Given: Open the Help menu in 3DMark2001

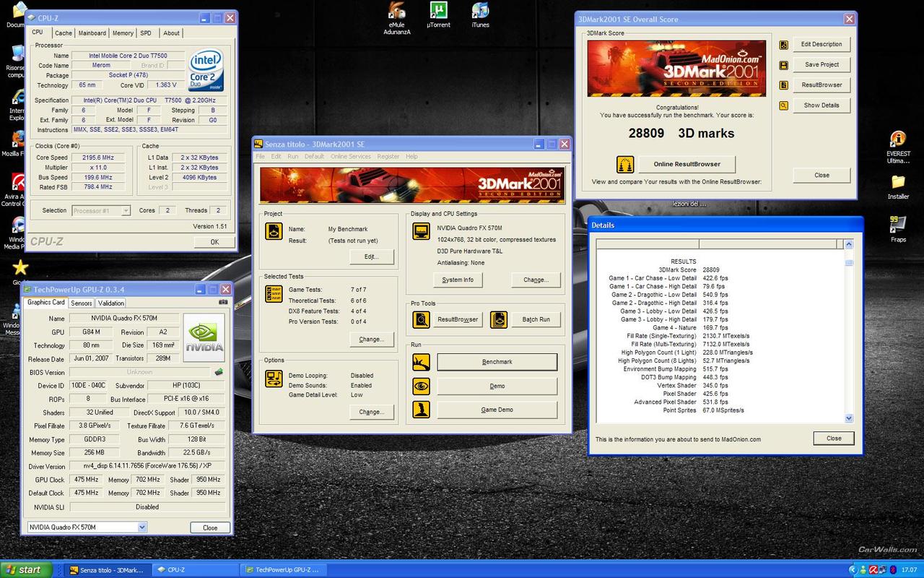Looking at the screenshot, I should click(x=411, y=157).
